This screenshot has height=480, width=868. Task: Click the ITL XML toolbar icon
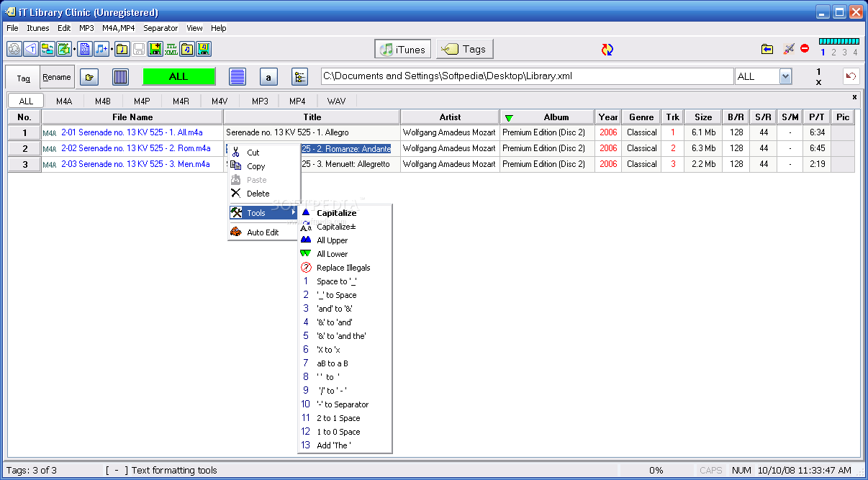[171, 49]
